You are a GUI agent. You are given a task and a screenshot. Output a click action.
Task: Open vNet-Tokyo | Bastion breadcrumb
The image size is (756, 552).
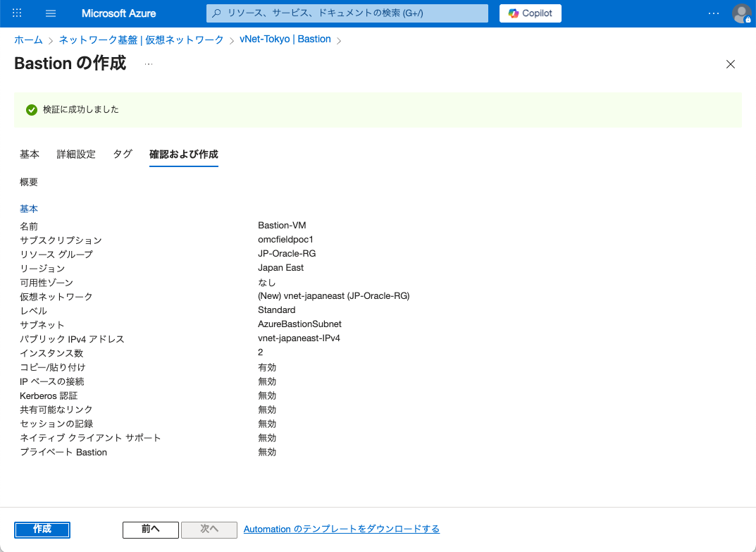click(285, 39)
